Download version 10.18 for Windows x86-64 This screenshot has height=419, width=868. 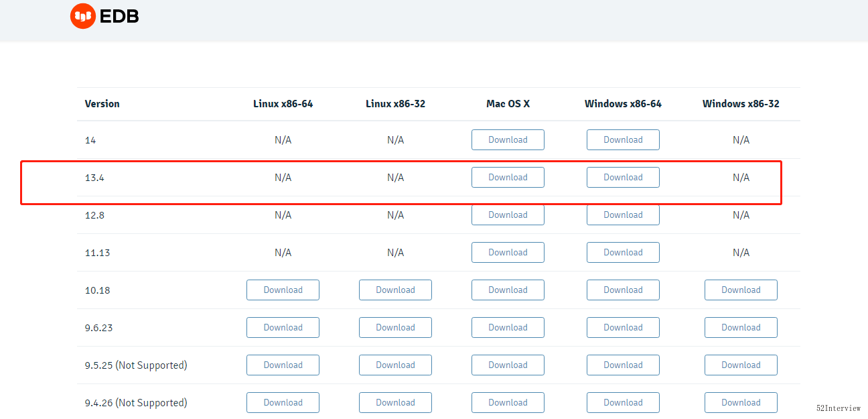click(623, 290)
